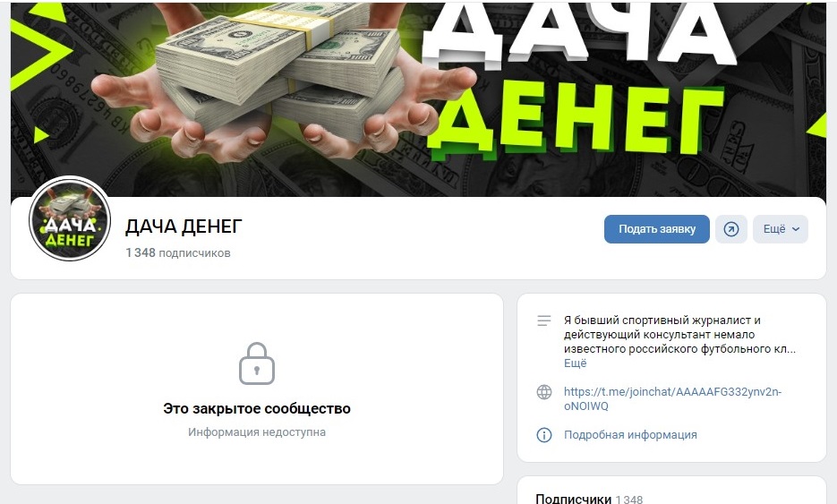
Task: Open the t.me/joinchat Telegram link
Action: point(672,399)
